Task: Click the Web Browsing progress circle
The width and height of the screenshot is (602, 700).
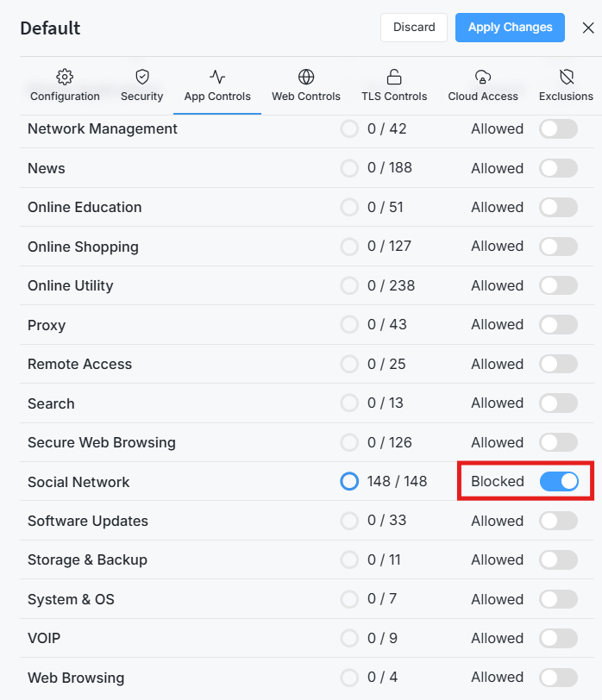Action: click(349, 678)
